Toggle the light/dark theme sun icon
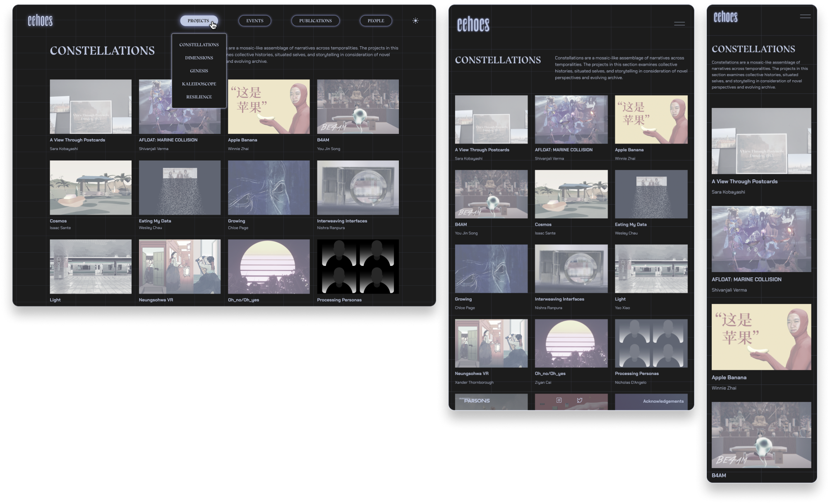This screenshot has width=830, height=504. coord(415,21)
